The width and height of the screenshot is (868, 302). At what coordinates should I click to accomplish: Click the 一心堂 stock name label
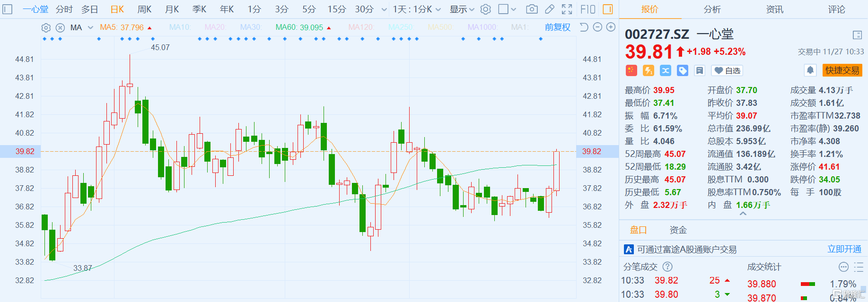[715, 34]
